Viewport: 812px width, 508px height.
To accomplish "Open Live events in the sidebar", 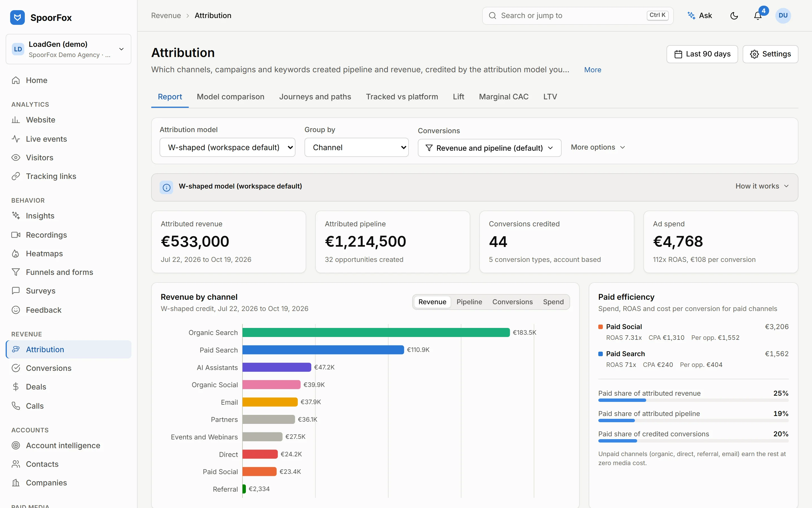I will pos(69,139).
